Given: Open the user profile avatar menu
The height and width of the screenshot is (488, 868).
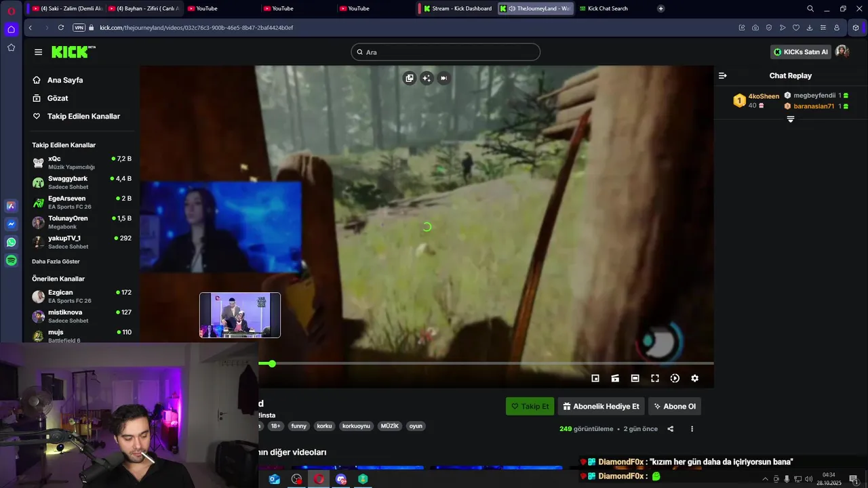Looking at the screenshot, I should pyautogui.click(x=842, y=52).
